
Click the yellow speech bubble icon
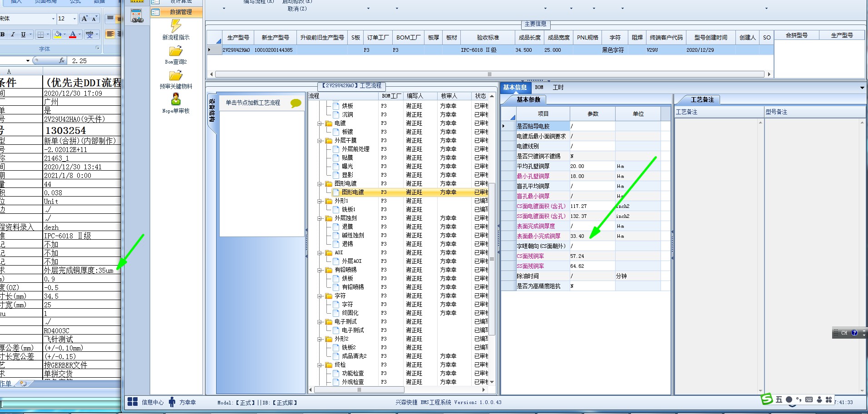coord(296,103)
